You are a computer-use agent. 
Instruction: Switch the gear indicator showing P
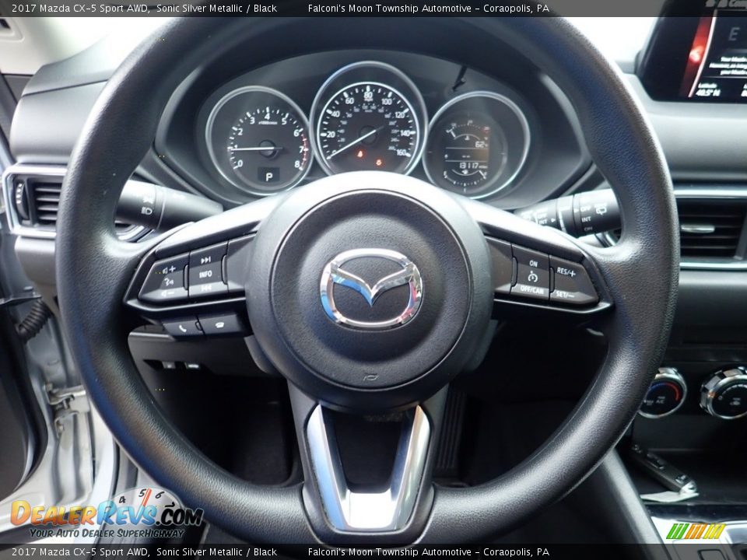[268, 176]
